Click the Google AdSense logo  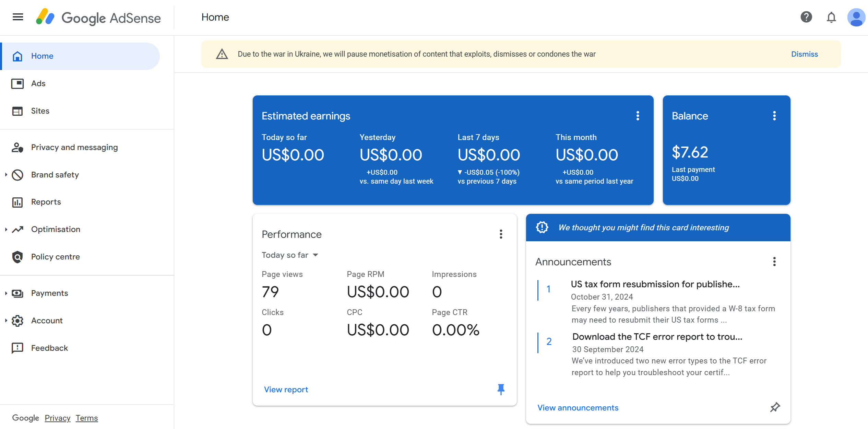(98, 18)
